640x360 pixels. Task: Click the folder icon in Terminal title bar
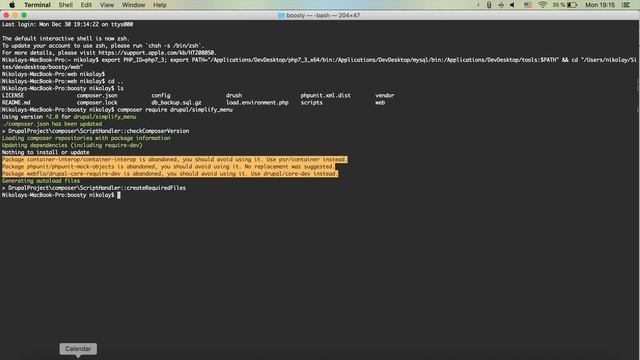281,16
